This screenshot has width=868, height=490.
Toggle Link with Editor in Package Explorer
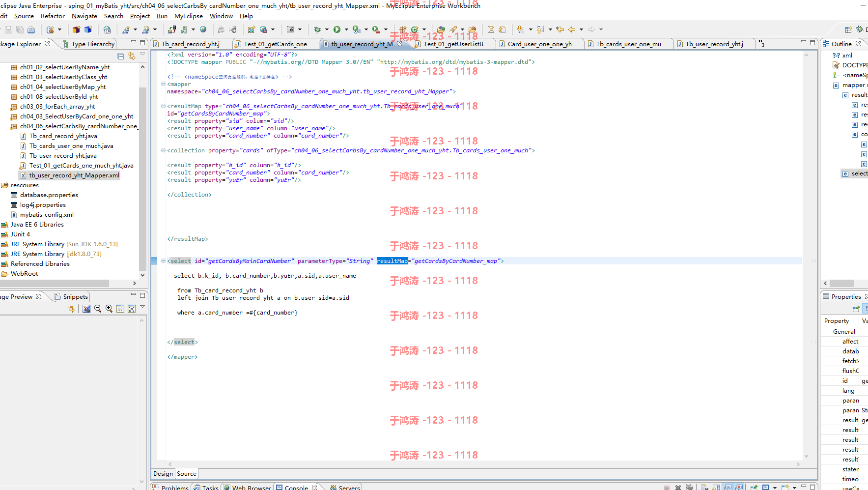click(x=132, y=56)
